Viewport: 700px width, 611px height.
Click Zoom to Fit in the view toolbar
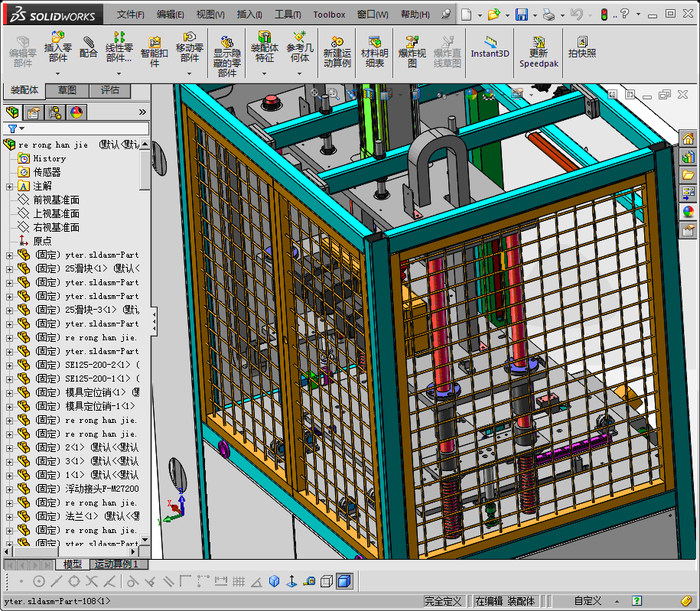314,93
